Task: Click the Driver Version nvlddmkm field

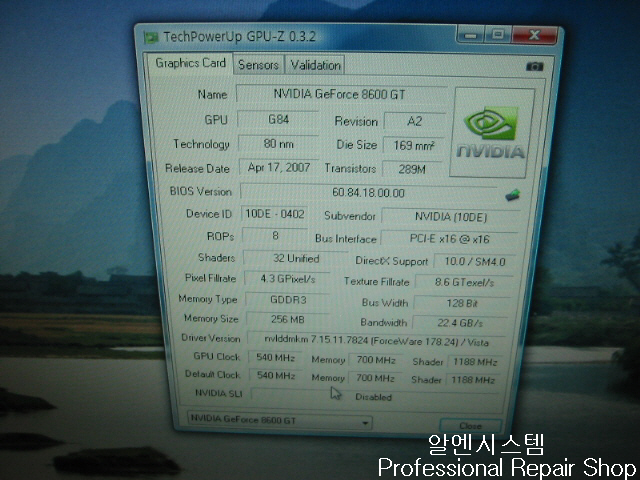Action: 376,340
